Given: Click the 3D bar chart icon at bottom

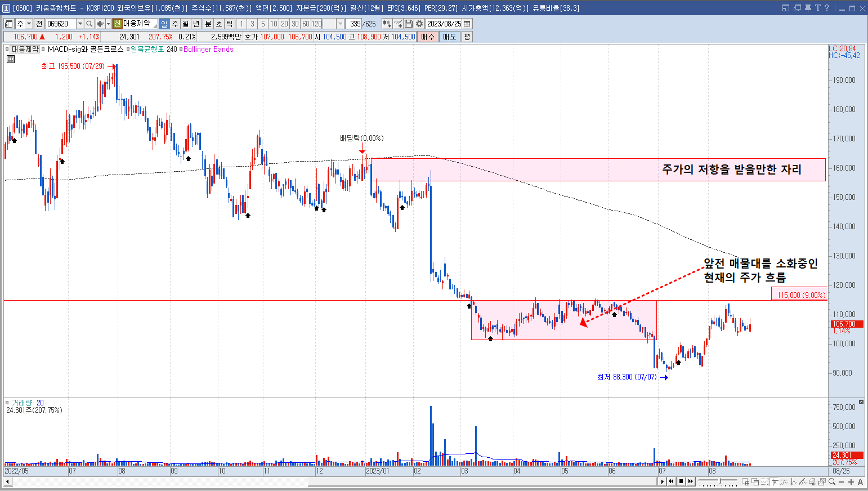Looking at the screenshot, I should (x=812, y=481).
